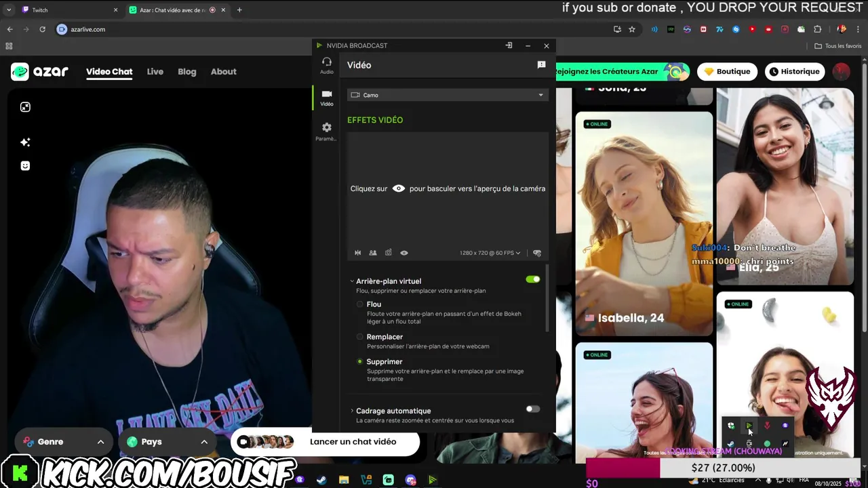Click the feedback icon next to Vidéo heading
Viewport: 868px width, 488px height.
(x=541, y=65)
